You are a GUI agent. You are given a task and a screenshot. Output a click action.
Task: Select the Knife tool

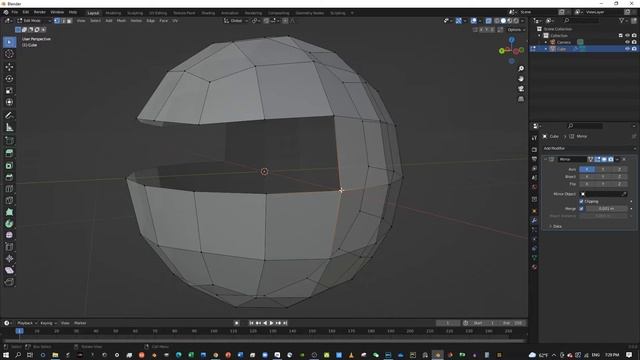9,200
